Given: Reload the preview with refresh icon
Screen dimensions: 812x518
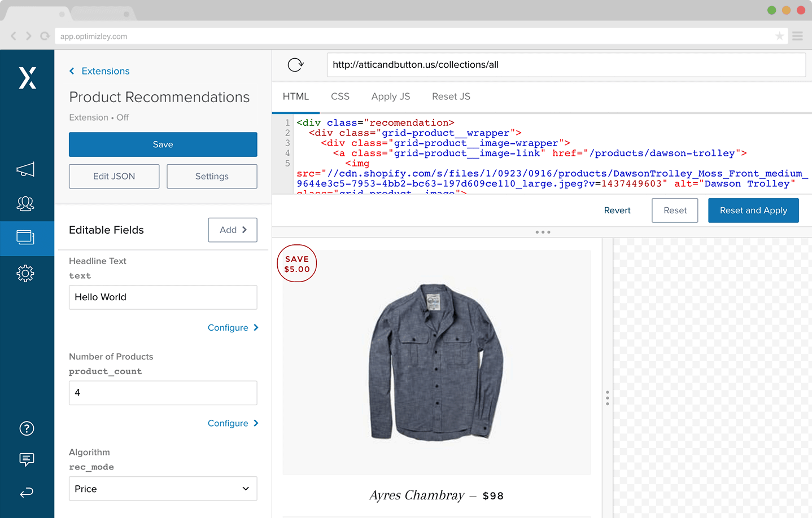Looking at the screenshot, I should tap(296, 65).
